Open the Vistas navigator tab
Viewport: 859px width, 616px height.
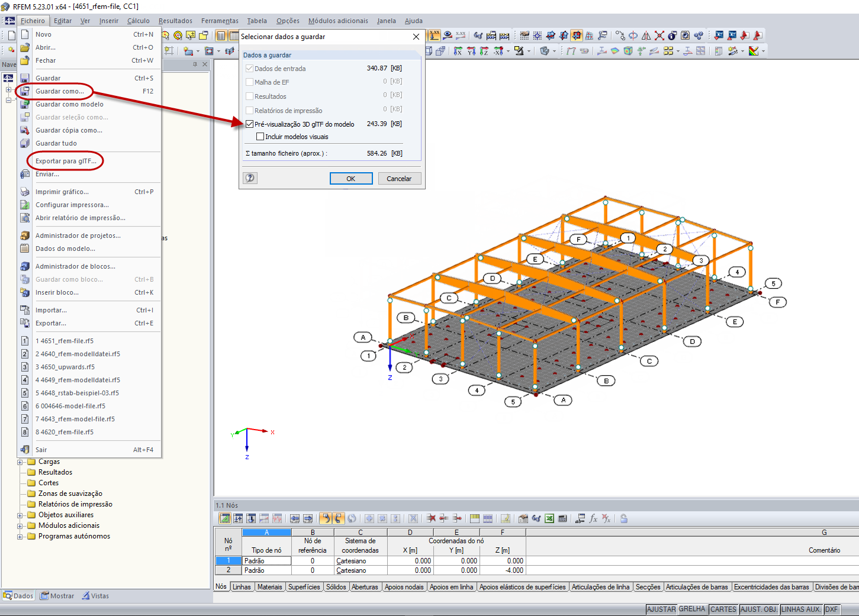[95, 596]
